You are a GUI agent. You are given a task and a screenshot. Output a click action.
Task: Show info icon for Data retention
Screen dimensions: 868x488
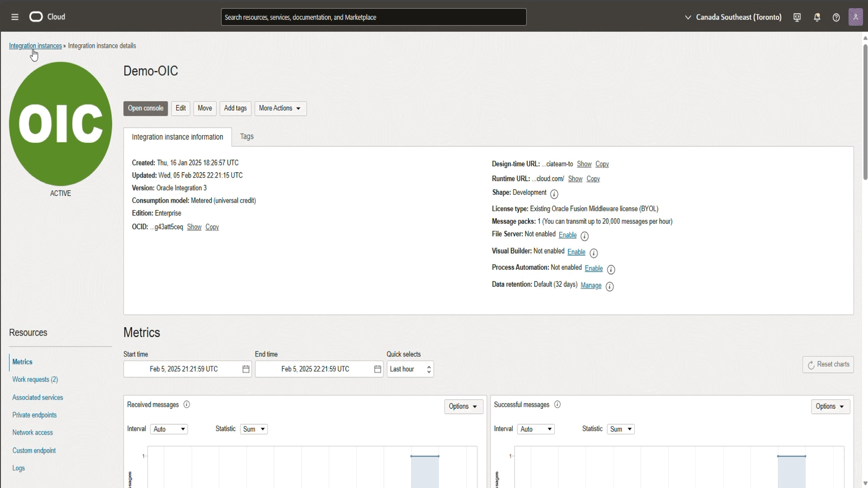pyautogui.click(x=609, y=286)
